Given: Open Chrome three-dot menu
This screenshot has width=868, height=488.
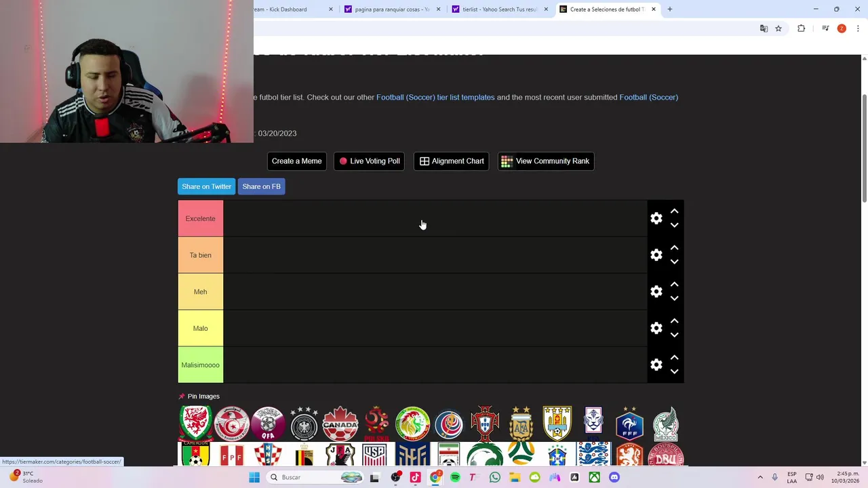Looking at the screenshot, I should click(858, 28).
